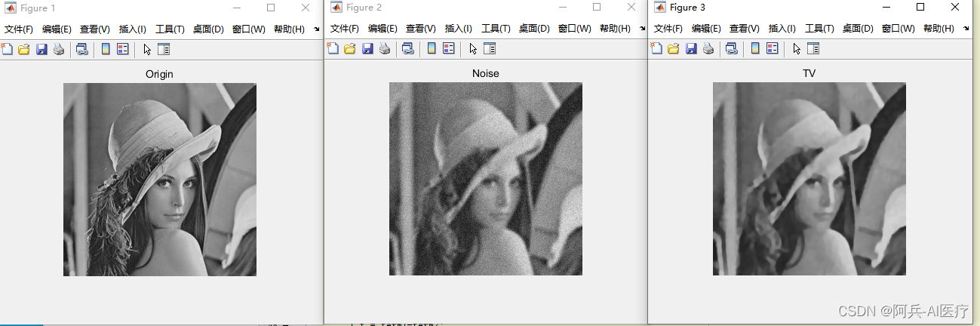Open 文件(F) menu in Figure 3

[668, 29]
